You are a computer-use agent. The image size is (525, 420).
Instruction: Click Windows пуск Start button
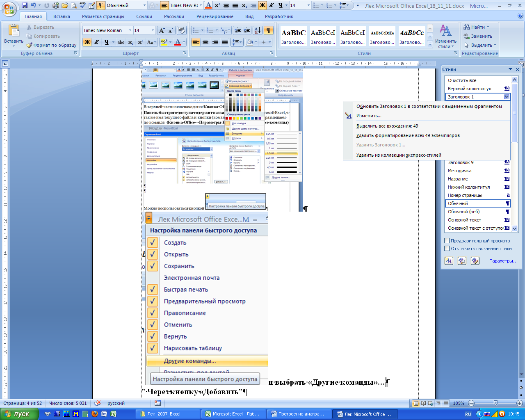tap(20, 414)
